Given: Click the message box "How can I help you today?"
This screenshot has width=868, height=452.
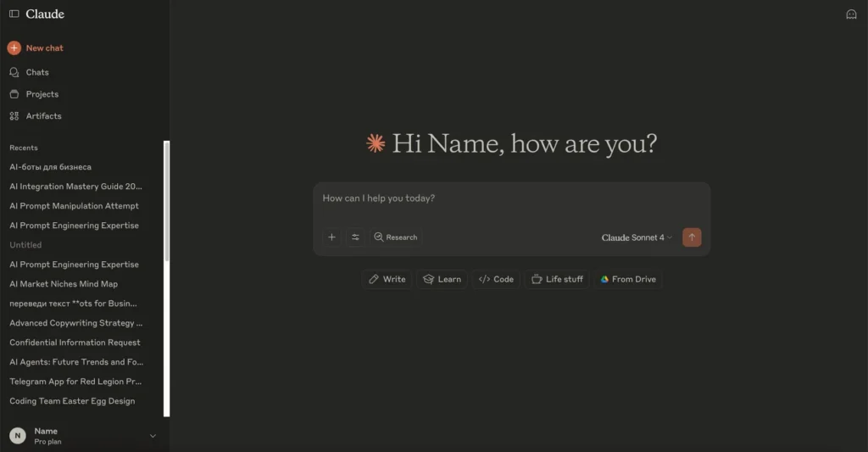Looking at the screenshot, I should [511, 198].
